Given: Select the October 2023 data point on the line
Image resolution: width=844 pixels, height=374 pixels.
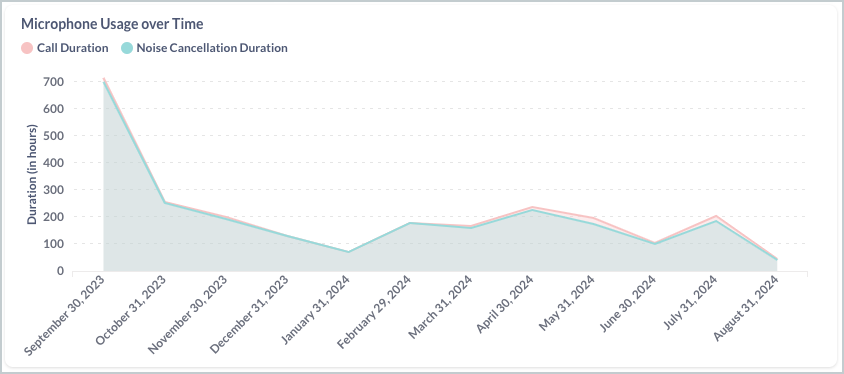Looking at the screenshot, I should click(x=165, y=202).
